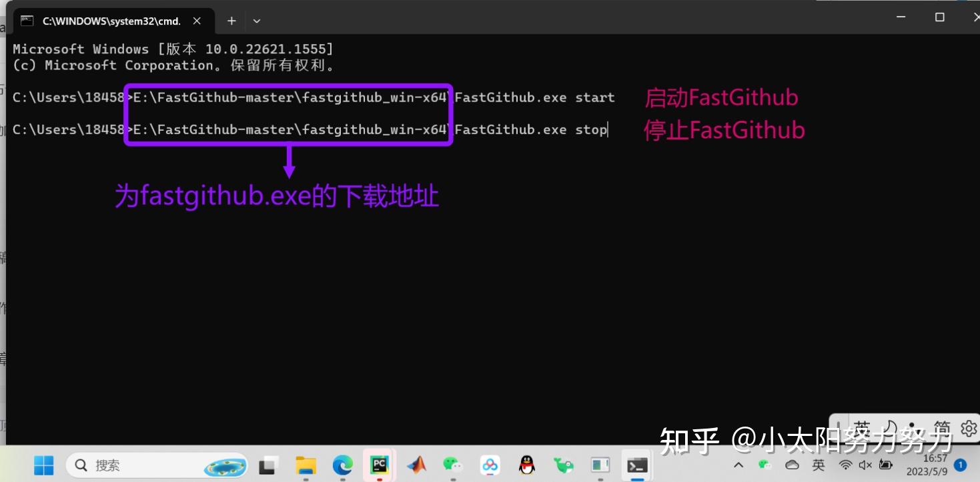Open the Windows Start menu
Image resolution: width=980 pixels, height=482 pixels.
tap(43, 465)
